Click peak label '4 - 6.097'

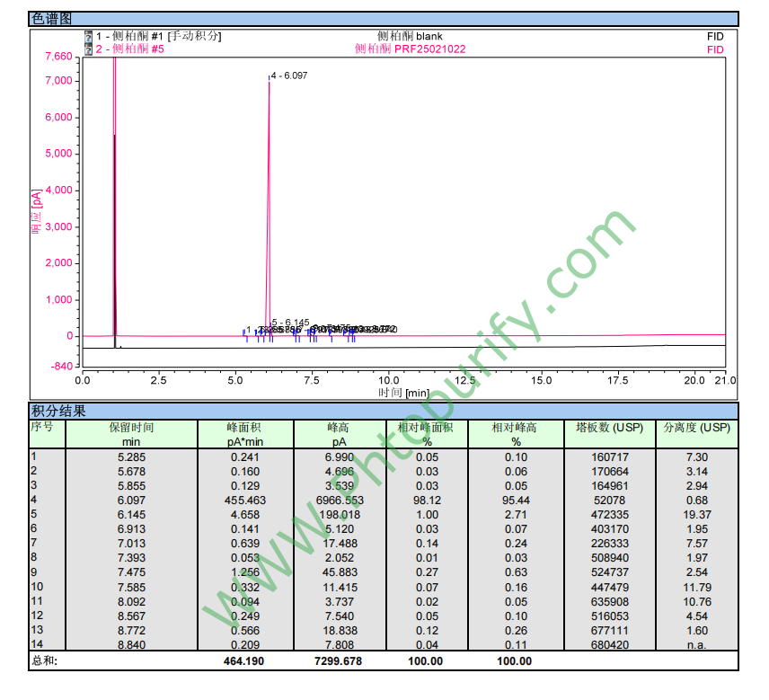[x=289, y=75]
